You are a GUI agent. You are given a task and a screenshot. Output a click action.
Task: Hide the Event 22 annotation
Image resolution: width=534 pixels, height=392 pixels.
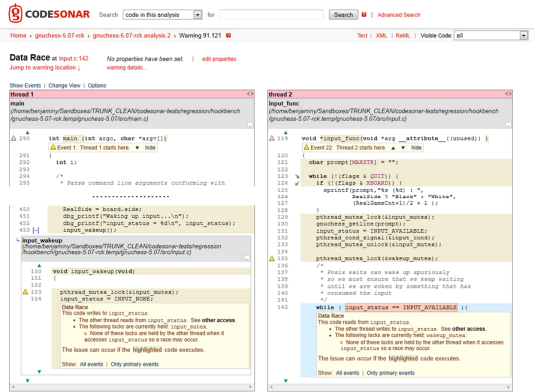pos(416,147)
